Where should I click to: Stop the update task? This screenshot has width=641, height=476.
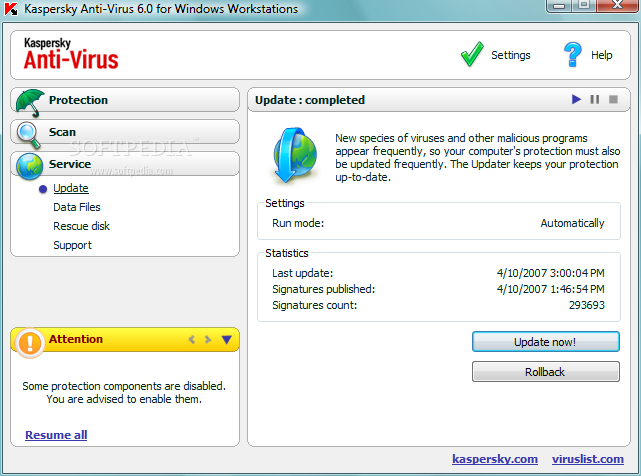[613, 99]
